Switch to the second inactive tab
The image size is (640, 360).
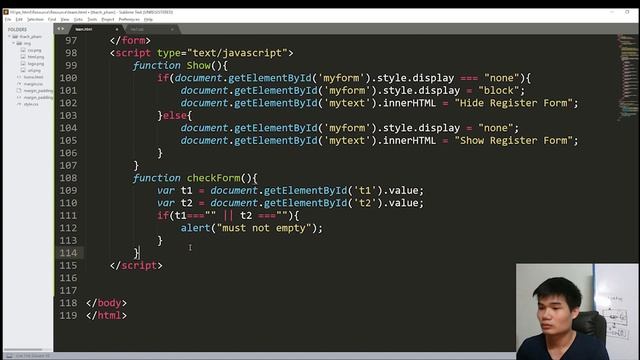click(x=151, y=29)
